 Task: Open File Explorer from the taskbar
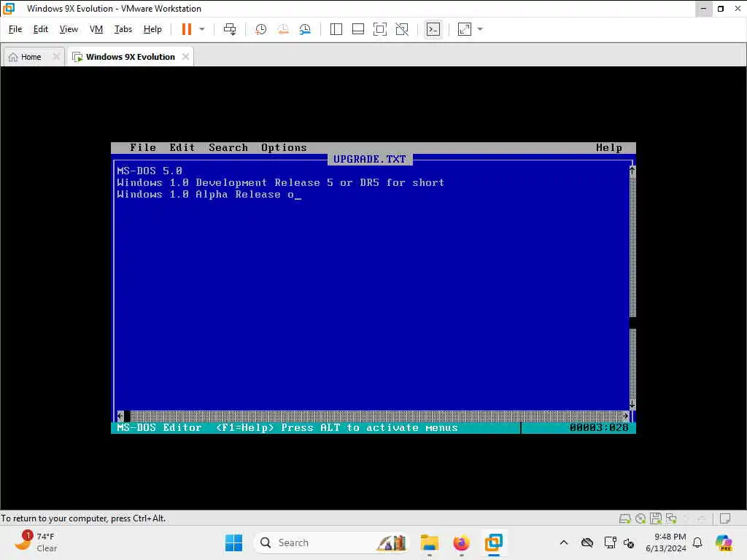coord(429,542)
